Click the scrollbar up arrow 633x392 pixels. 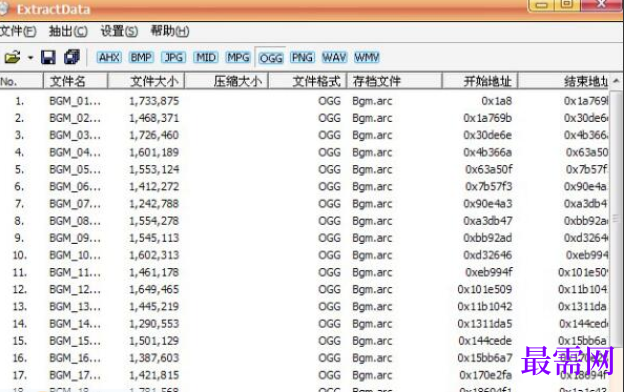click(x=616, y=81)
